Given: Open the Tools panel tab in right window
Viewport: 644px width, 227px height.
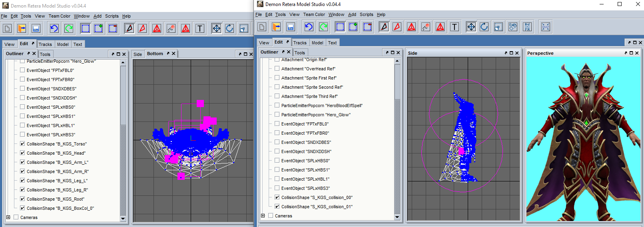Looking at the screenshot, I should [x=300, y=53].
